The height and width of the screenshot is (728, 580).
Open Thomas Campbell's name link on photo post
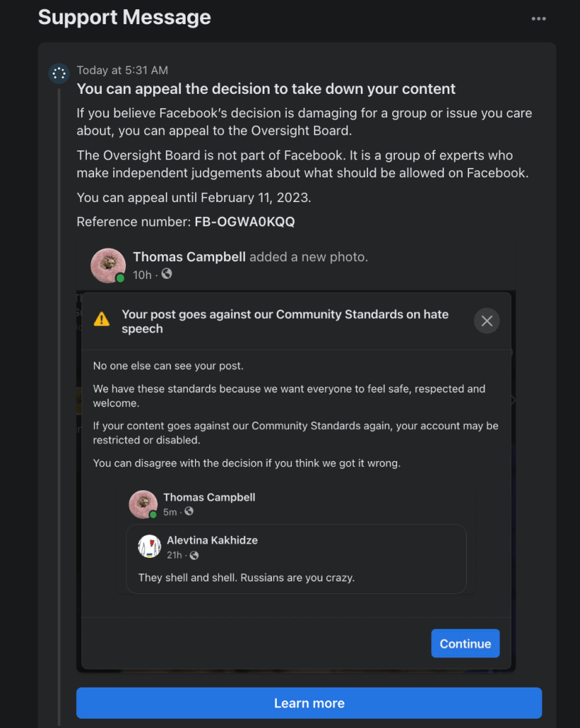(x=189, y=257)
